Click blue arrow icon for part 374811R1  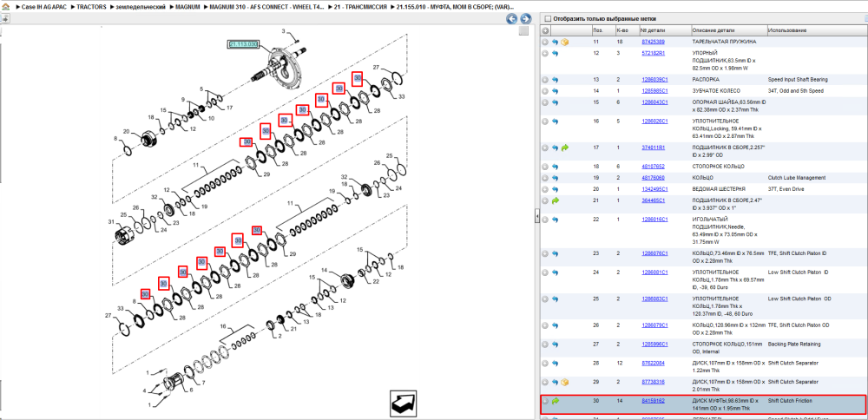point(555,148)
